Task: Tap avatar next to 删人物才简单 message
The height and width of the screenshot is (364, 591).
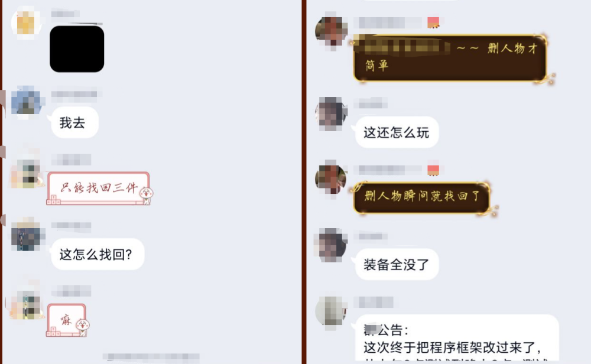Action: coord(331,31)
